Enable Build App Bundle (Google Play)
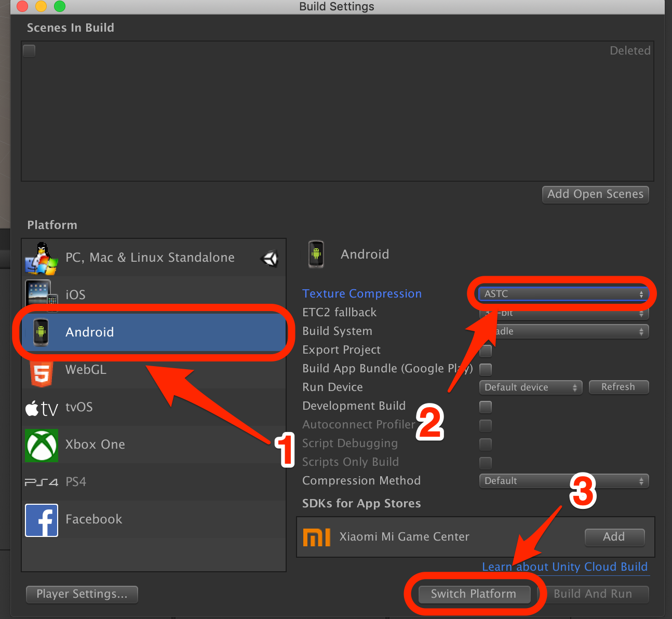This screenshot has width=672, height=619. click(485, 369)
